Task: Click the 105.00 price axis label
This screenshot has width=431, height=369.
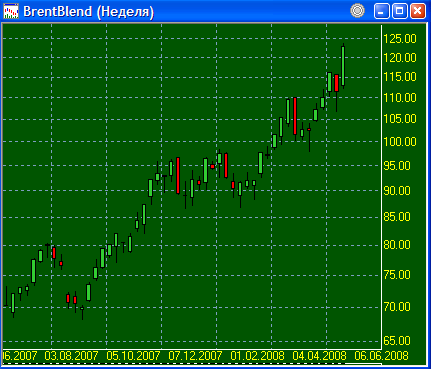Action: [x=400, y=119]
